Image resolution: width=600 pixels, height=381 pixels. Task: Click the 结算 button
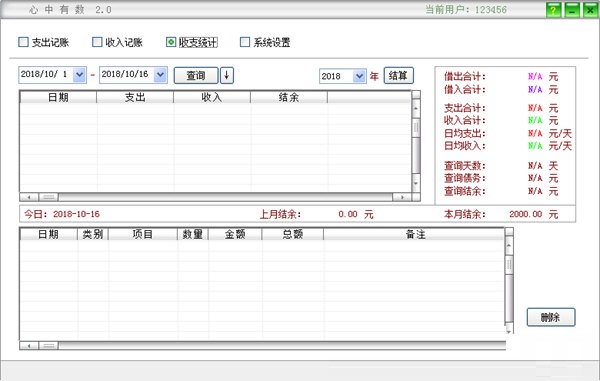[398, 75]
